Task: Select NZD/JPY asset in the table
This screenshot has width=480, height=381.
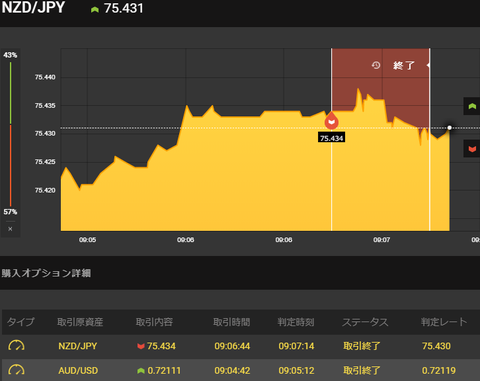Action: [x=78, y=346]
